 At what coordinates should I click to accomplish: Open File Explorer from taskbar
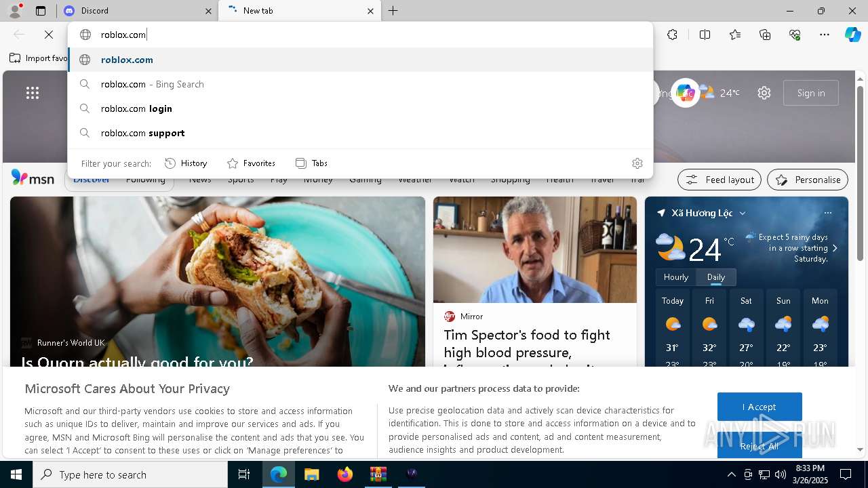pyautogui.click(x=311, y=474)
